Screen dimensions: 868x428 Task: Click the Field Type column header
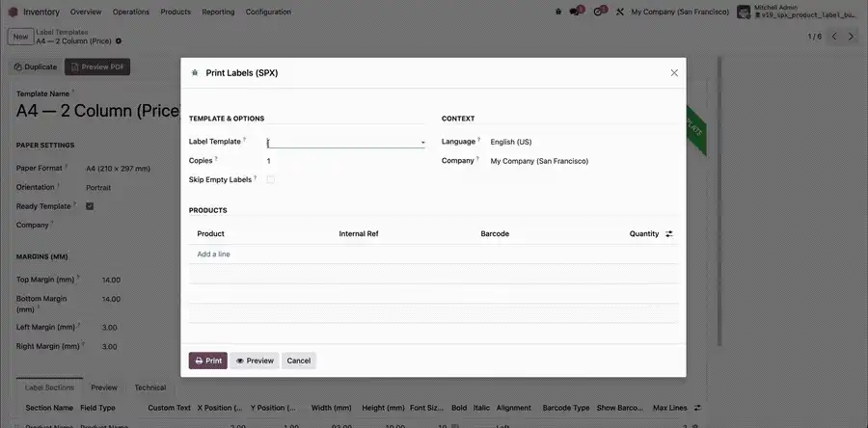(98, 408)
